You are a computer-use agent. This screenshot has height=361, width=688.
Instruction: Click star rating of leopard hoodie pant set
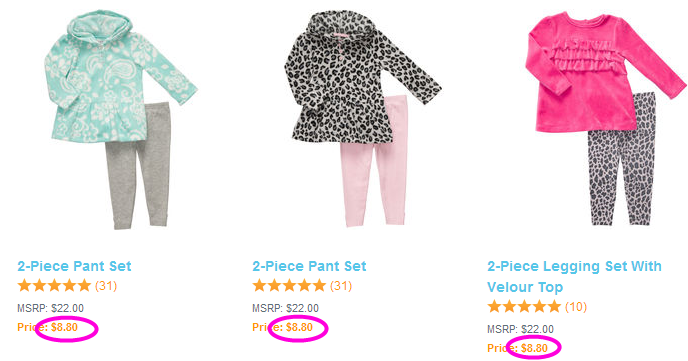pos(289,286)
